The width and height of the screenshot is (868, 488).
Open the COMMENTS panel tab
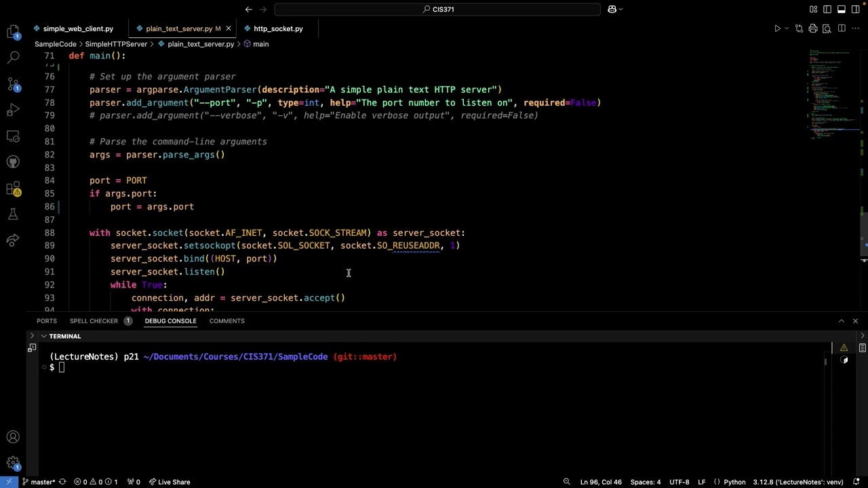coord(226,321)
